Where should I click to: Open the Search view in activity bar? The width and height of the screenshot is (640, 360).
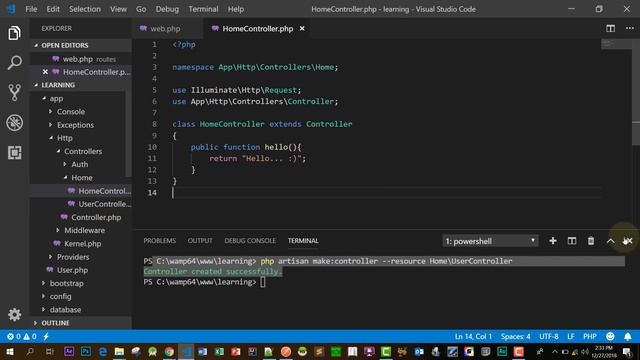click(x=14, y=63)
